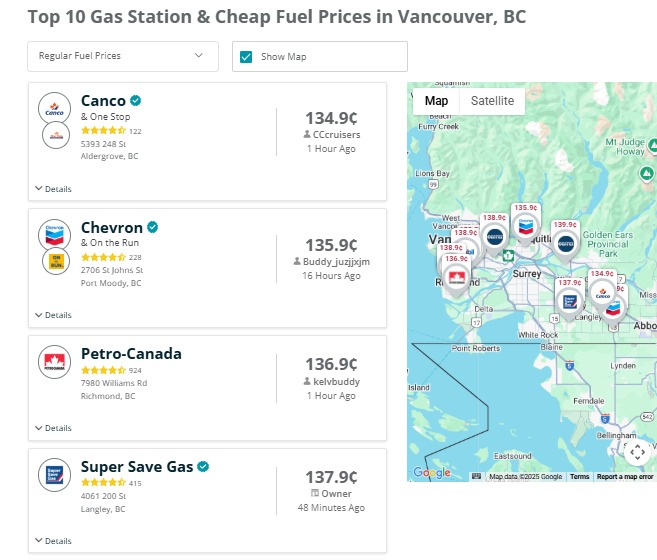Open the Super Save Gas station link
This screenshot has height=560, width=657.
pyautogui.click(x=137, y=467)
